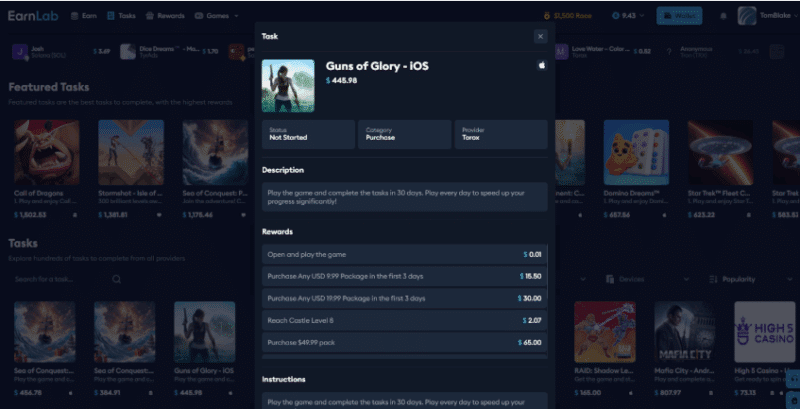Click the platform icon on the $456.78 Sea of Conquest card
800x409 pixels.
[x=70, y=393]
